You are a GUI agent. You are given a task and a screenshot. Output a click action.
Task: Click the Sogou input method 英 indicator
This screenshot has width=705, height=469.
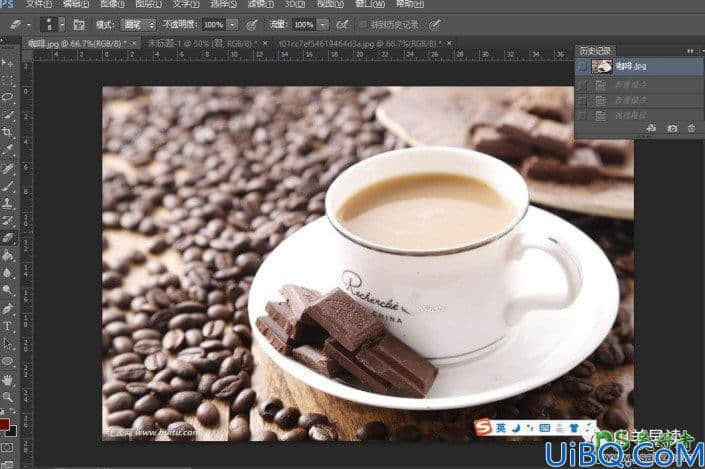(501, 427)
